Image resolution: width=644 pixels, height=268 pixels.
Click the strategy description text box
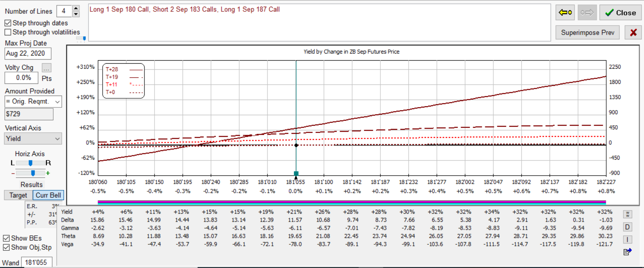[x=319, y=23]
